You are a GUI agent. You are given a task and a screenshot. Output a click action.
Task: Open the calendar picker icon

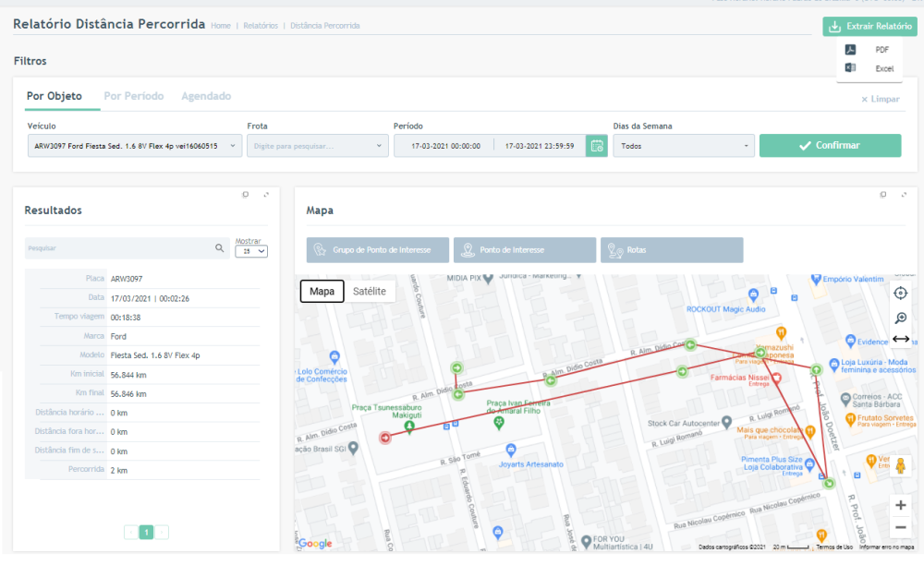[x=596, y=146]
